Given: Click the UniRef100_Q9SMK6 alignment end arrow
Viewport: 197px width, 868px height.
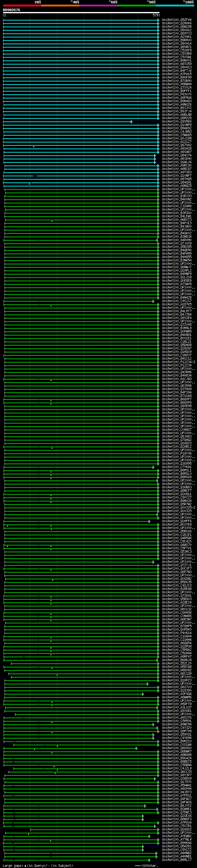Looking at the screenshot, I should 132,122.
